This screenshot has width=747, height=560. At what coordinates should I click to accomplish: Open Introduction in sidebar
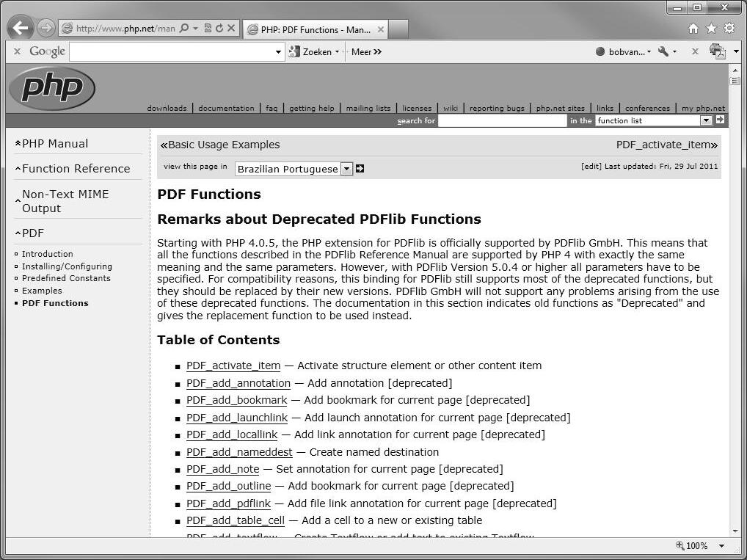tap(47, 254)
